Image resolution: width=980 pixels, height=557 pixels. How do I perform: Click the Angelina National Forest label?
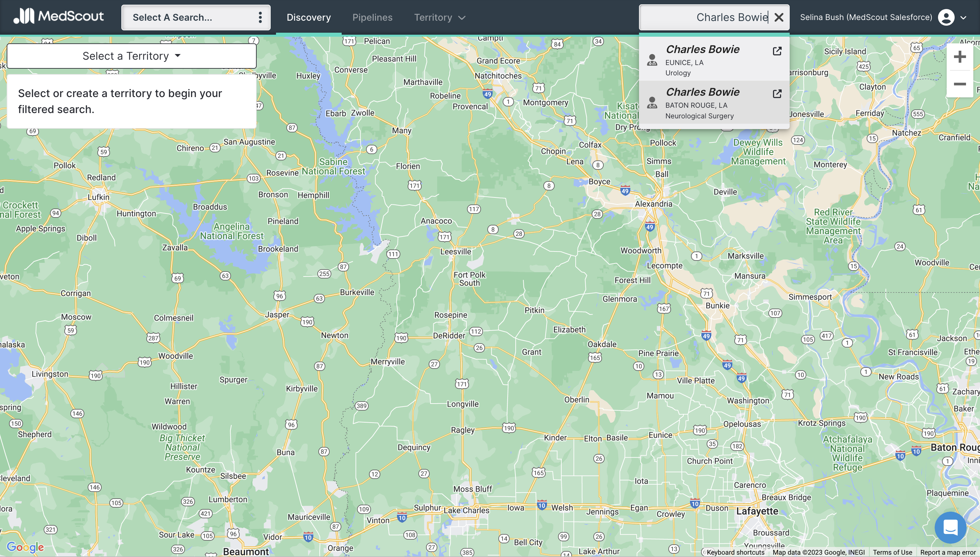(232, 231)
